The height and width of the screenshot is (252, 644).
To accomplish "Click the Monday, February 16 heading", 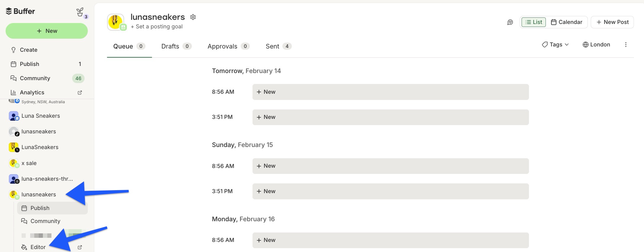I will (x=243, y=219).
